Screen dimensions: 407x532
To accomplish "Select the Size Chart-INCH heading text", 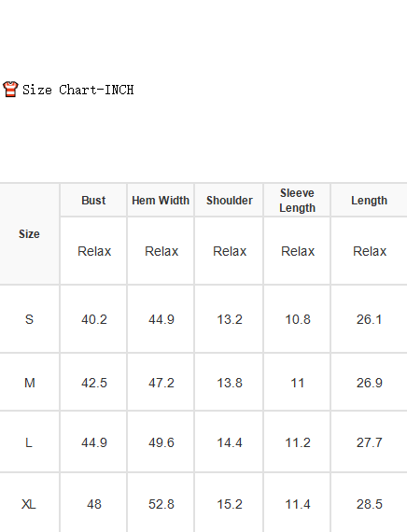I will point(78,90).
